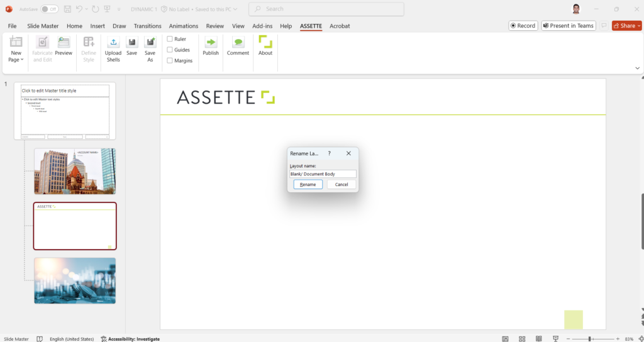
Task: Click the zoom in plus button
Action: (x=618, y=339)
